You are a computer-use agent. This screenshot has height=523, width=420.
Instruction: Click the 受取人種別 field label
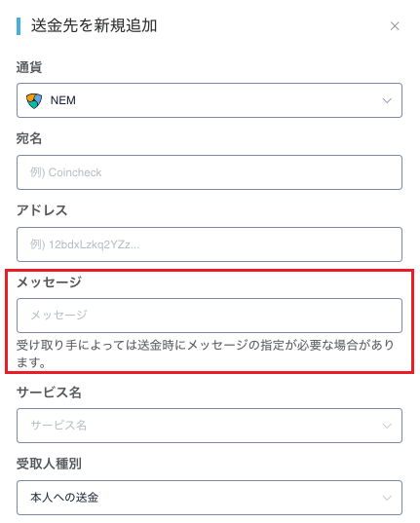coord(49,464)
